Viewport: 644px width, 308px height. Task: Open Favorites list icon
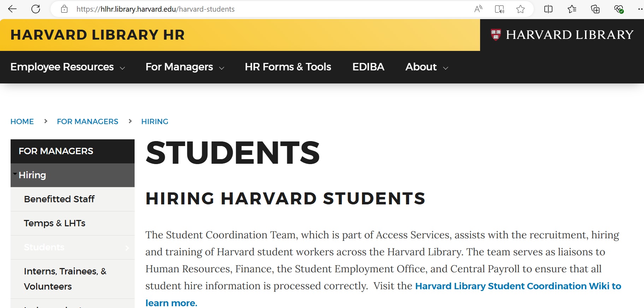(x=572, y=9)
